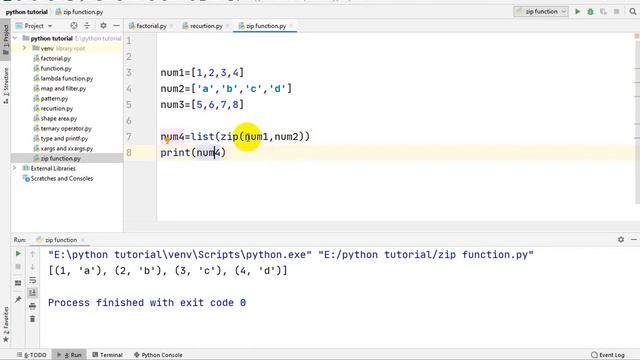The height and width of the screenshot is (360, 640).
Task: Open Project panel settings gear
Action: tap(103, 26)
